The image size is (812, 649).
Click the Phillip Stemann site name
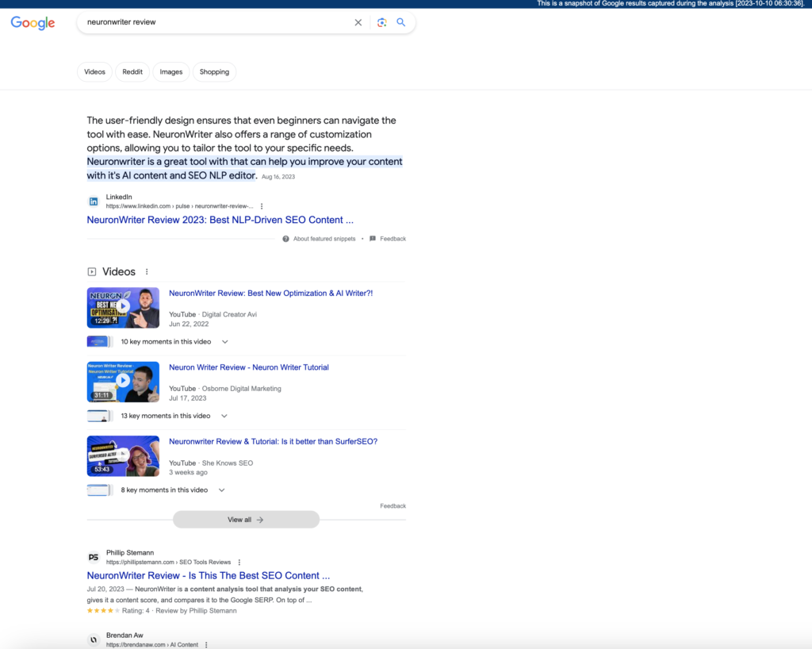coord(130,553)
